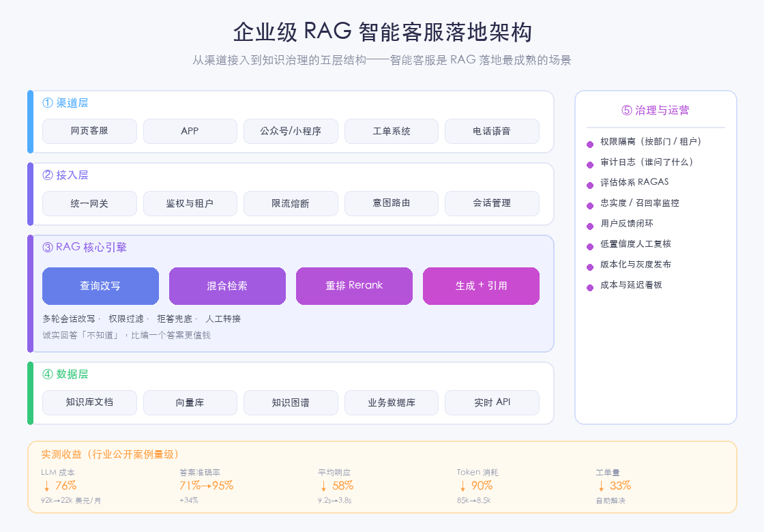Click the 版本化与灰度发布 item
Image resolution: width=764 pixels, height=532 pixels.
(x=635, y=265)
